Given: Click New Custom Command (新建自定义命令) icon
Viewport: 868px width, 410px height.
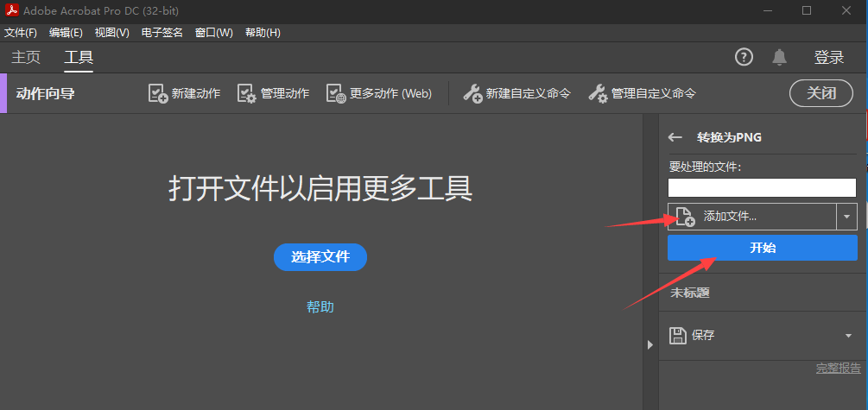Looking at the screenshot, I should 472,93.
